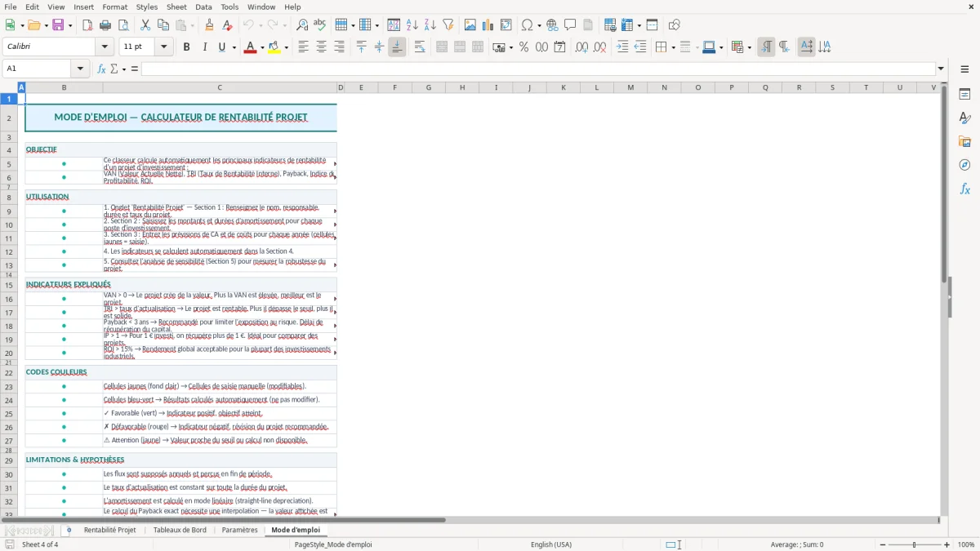
Task: Switch to the Paramètres sheet tab
Action: [239, 530]
